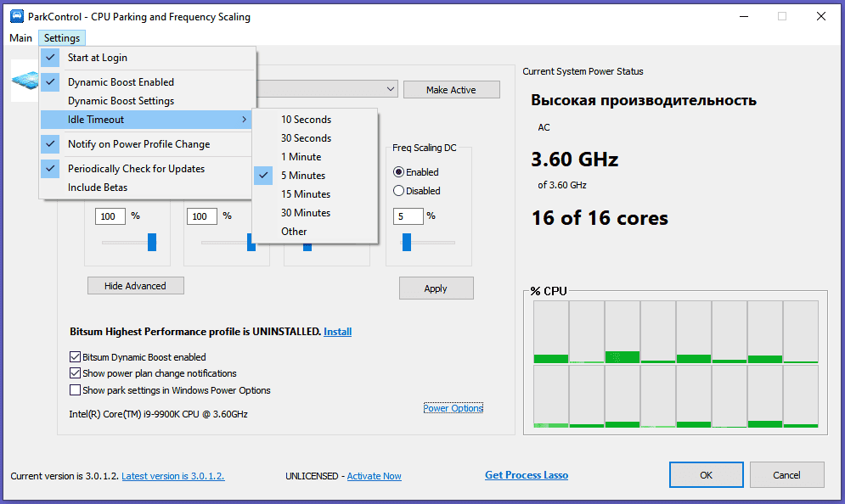This screenshot has height=504, width=845.
Task: Close the ParkControl window
Action: (x=820, y=17)
